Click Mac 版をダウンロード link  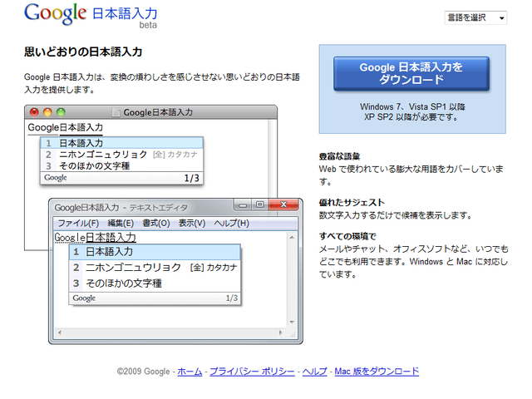pos(377,372)
